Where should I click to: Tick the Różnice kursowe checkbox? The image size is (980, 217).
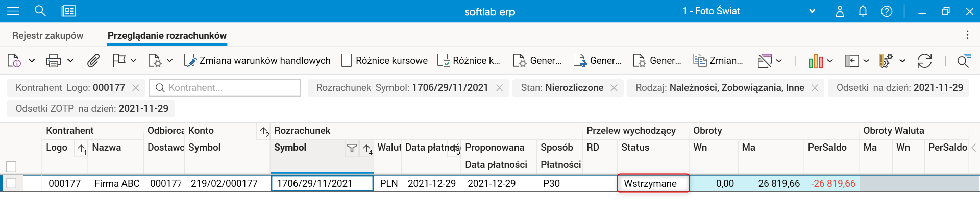click(x=347, y=61)
